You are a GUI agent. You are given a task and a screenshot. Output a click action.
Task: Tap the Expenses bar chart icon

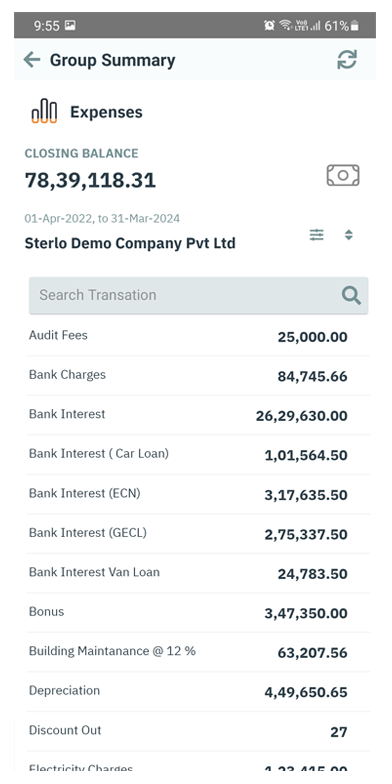[44, 111]
